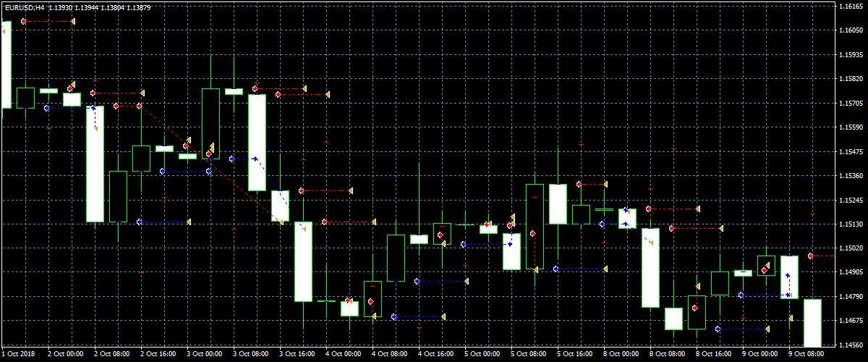Click the 1.16165 price axis label
The height and width of the screenshot is (362, 868).
click(x=852, y=7)
